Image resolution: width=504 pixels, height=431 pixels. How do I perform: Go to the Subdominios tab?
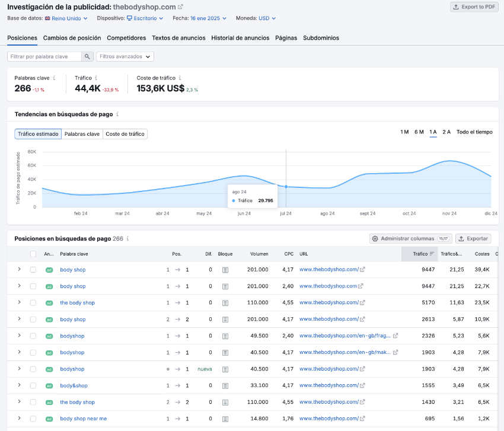321,38
